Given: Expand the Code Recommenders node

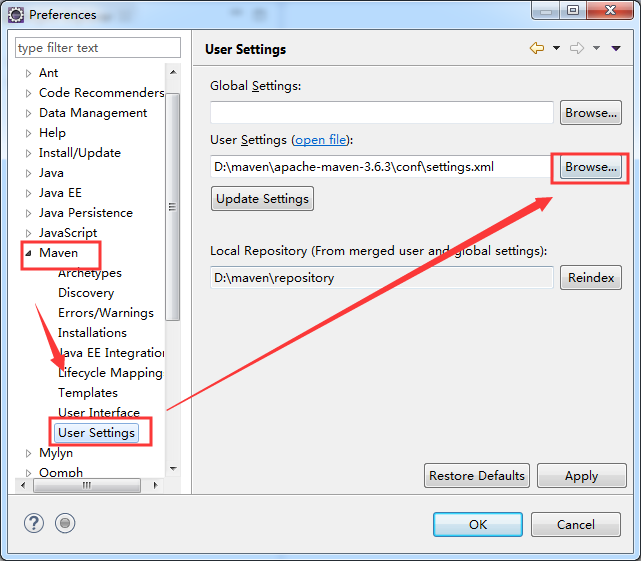Looking at the screenshot, I should click(x=28, y=93).
